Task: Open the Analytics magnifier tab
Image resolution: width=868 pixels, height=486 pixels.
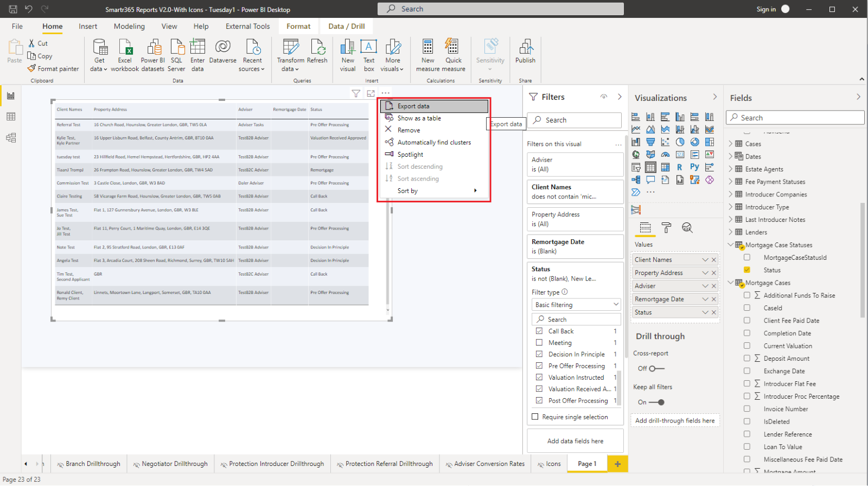Action: pos(687,228)
